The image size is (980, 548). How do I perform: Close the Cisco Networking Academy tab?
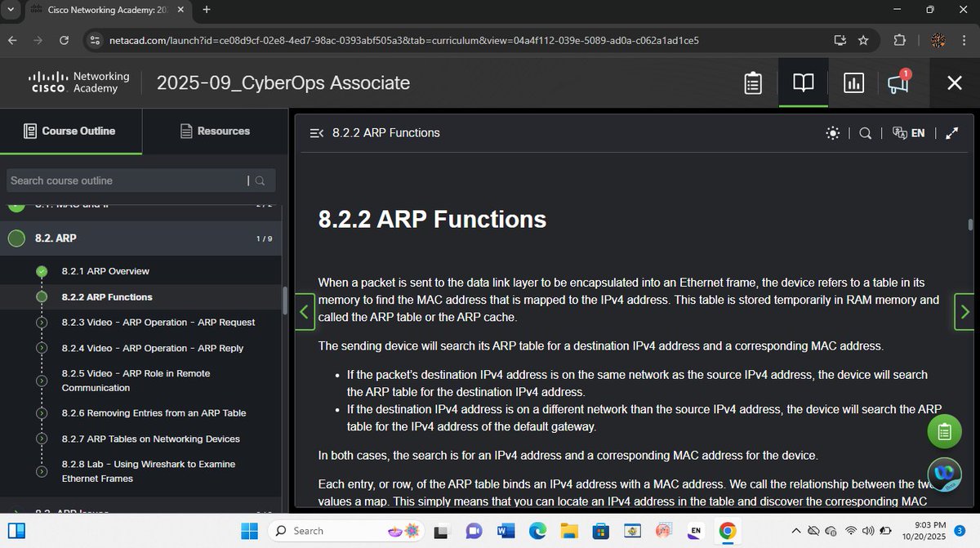182,10
